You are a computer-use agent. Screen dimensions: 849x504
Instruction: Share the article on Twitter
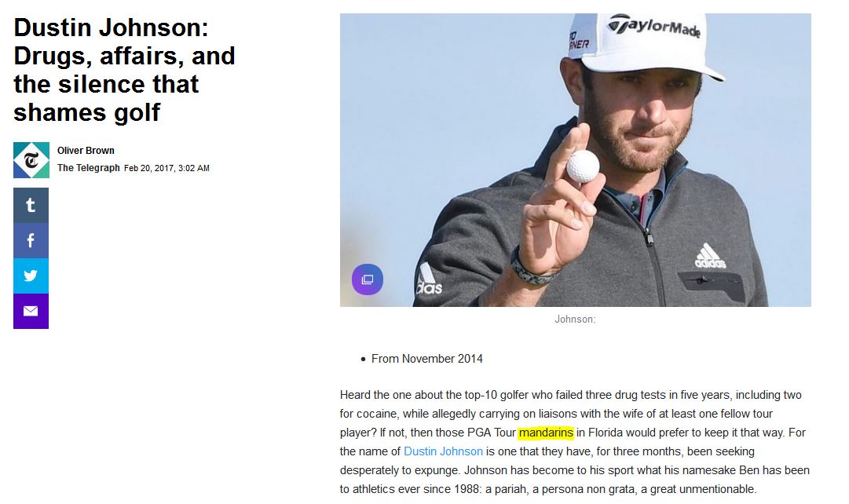click(31, 276)
